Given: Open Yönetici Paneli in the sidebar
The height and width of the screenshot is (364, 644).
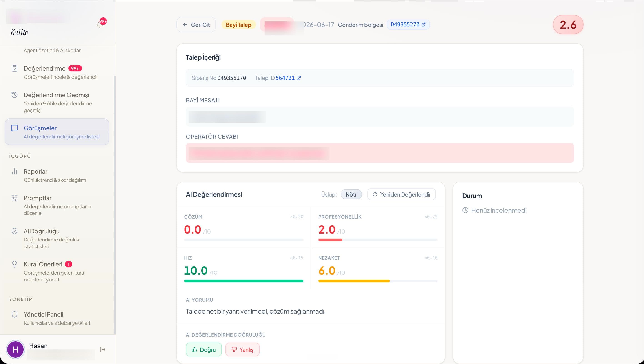Looking at the screenshot, I should click(x=57, y=318).
